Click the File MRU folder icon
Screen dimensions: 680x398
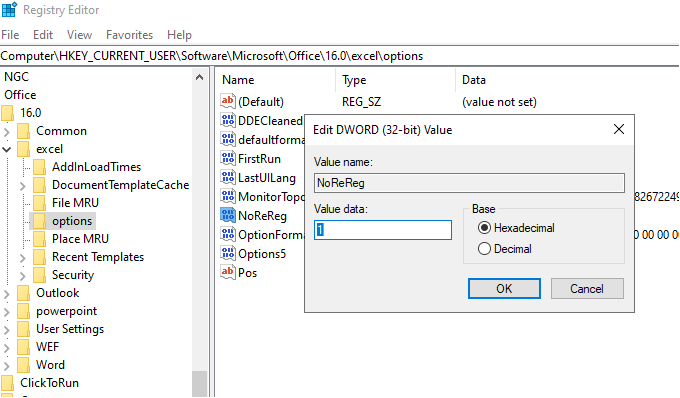(x=39, y=203)
